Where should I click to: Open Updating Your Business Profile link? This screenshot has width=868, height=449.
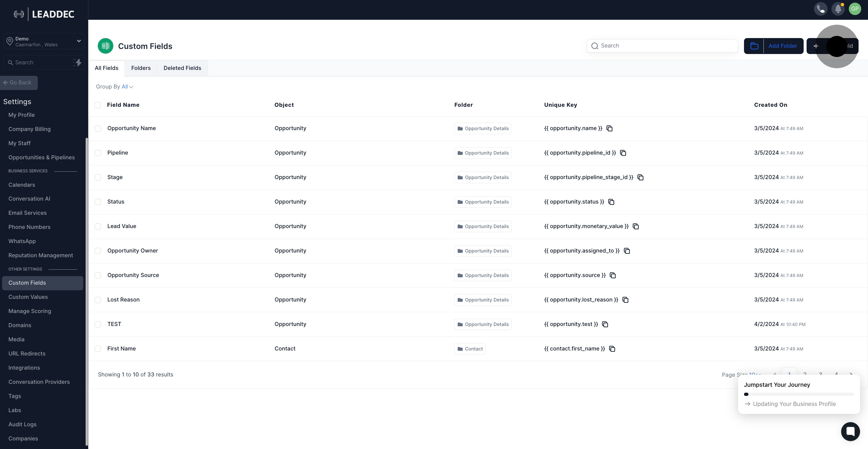pyautogui.click(x=790, y=404)
